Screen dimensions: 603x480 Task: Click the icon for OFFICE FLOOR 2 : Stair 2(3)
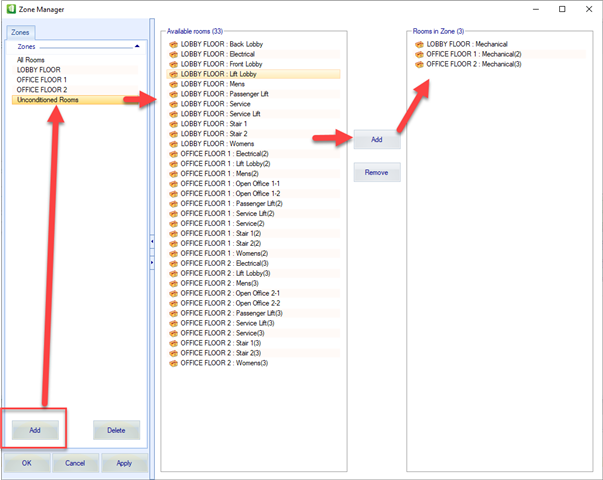tap(173, 353)
